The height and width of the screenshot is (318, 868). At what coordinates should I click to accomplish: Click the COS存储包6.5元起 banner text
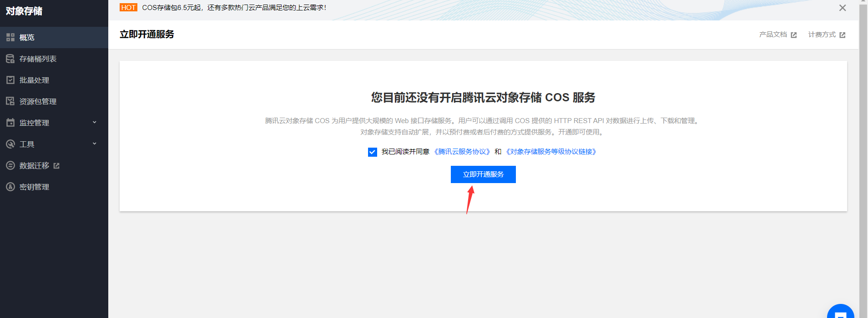coord(234,8)
